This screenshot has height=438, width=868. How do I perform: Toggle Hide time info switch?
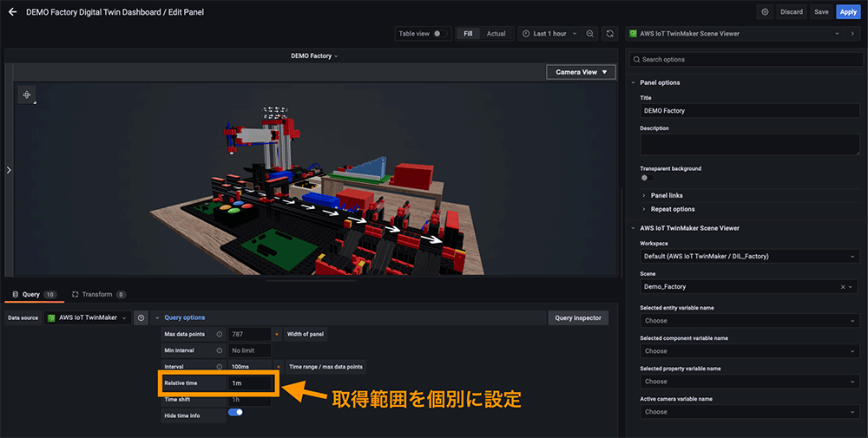click(x=235, y=413)
